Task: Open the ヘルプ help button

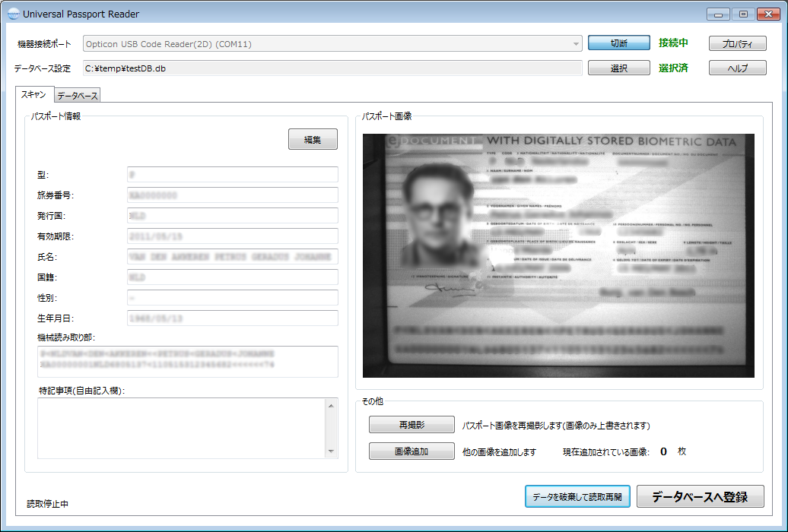Action: (736, 68)
